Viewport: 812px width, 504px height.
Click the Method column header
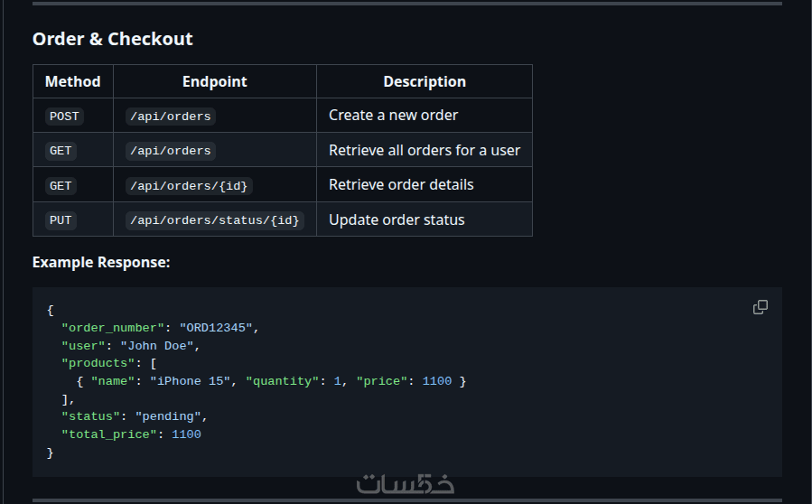pos(73,81)
